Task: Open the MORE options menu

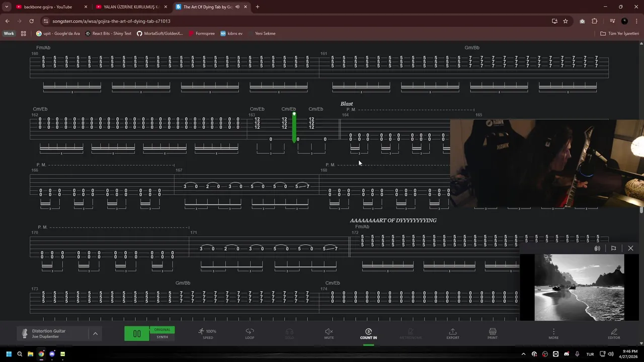Action: pyautogui.click(x=553, y=333)
